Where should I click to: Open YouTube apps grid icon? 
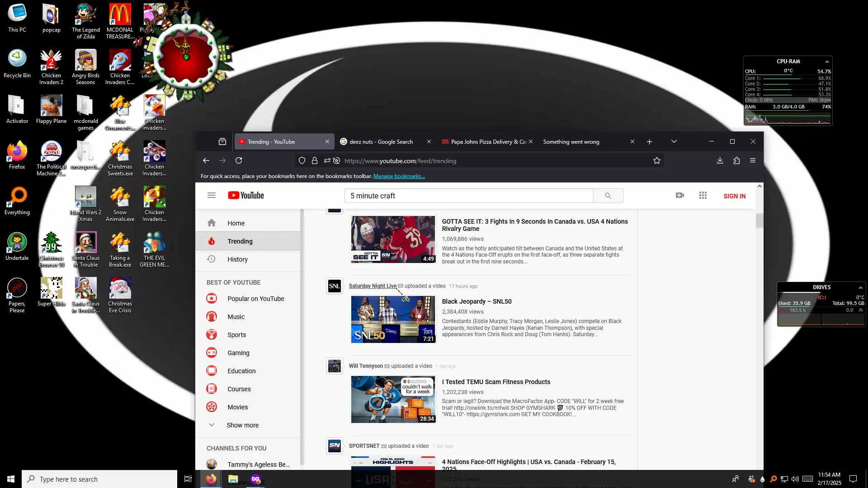703,195
